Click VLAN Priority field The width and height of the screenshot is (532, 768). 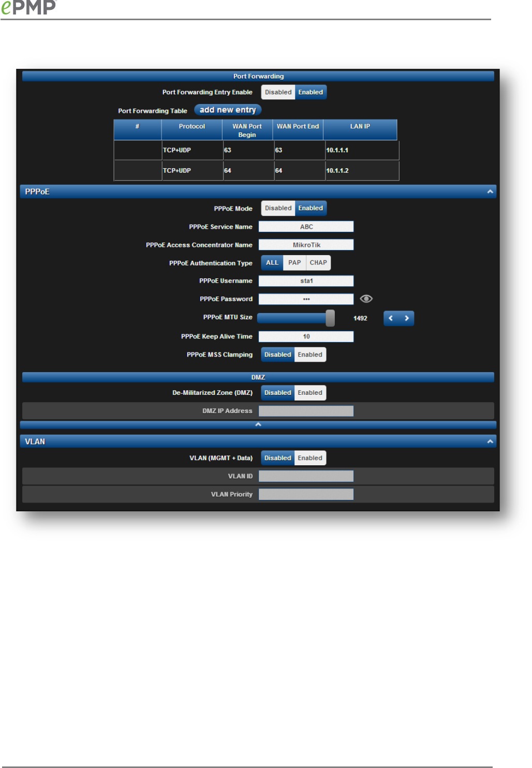tap(306, 494)
